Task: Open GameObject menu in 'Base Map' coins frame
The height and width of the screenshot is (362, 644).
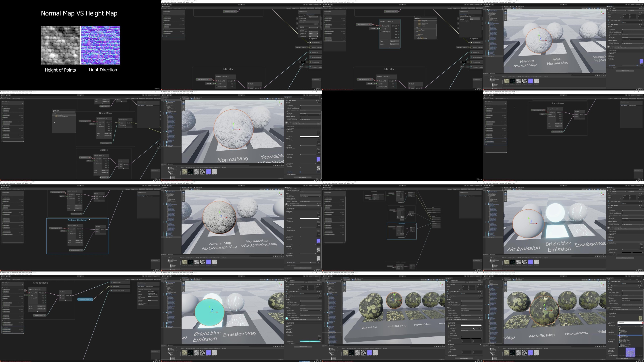Action: (x=334, y=274)
